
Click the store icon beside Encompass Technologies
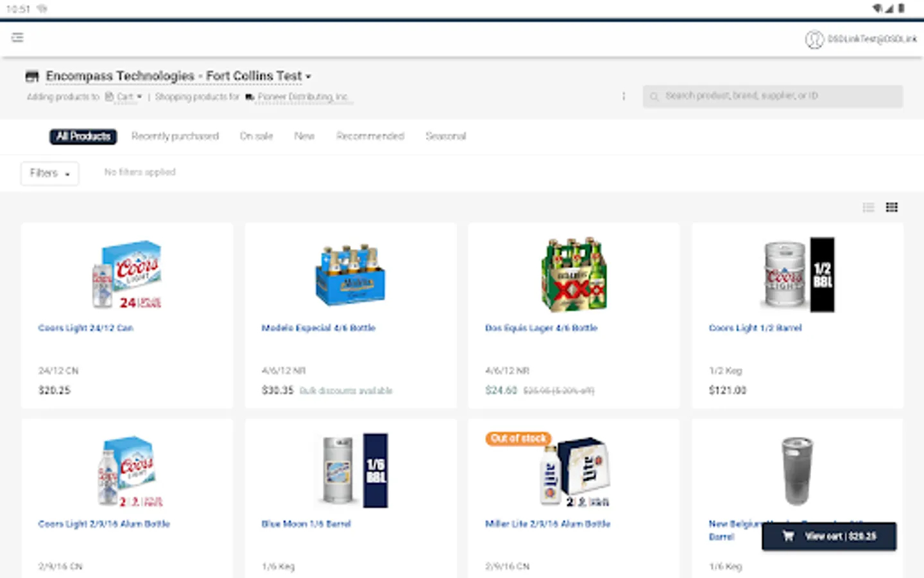tap(32, 76)
